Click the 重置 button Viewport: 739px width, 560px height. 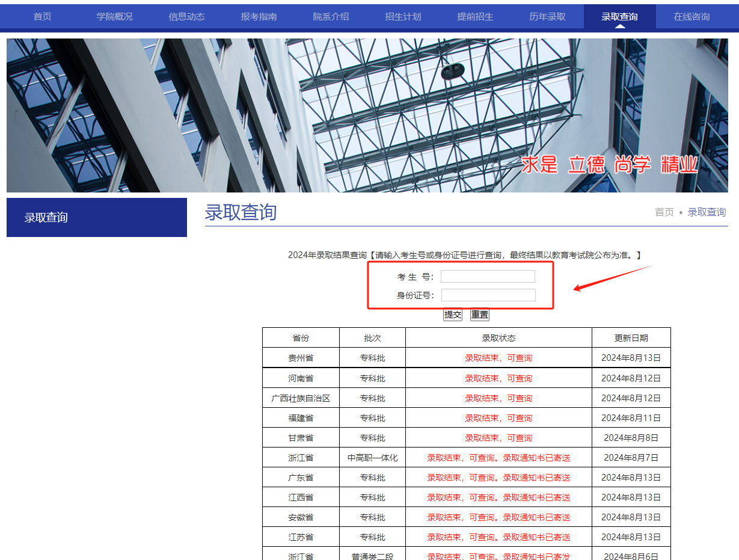coord(480,315)
